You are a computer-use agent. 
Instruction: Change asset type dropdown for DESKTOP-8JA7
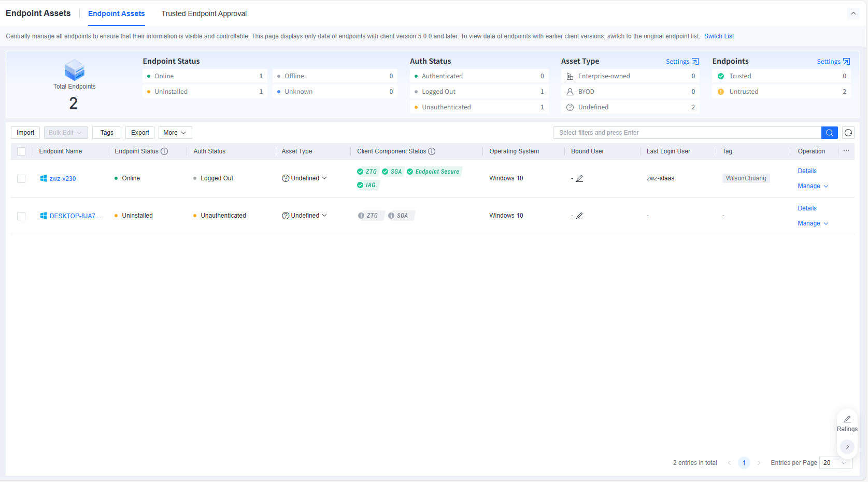305,216
